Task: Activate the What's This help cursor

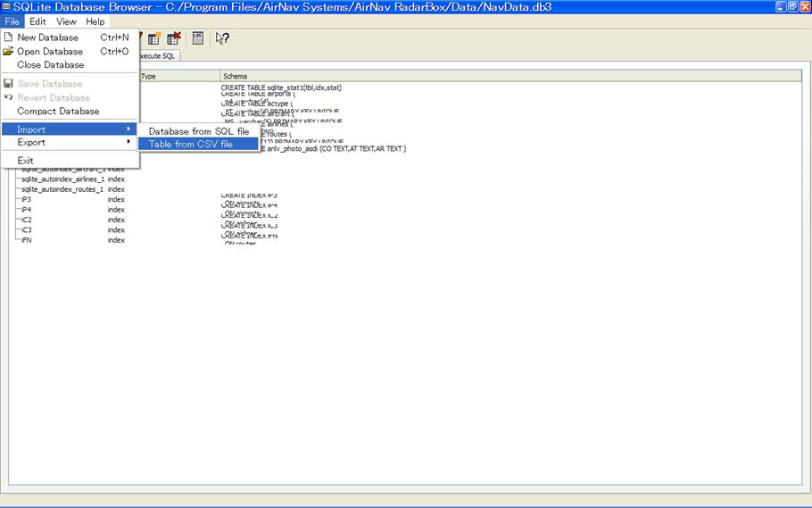Action: pyautogui.click(x=222, y=38)
